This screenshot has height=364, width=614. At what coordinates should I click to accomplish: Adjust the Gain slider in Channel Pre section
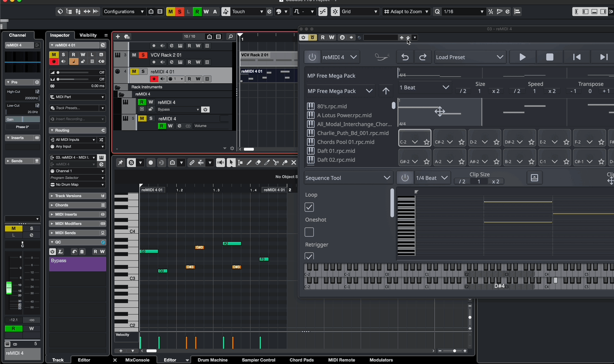(22, 119)
